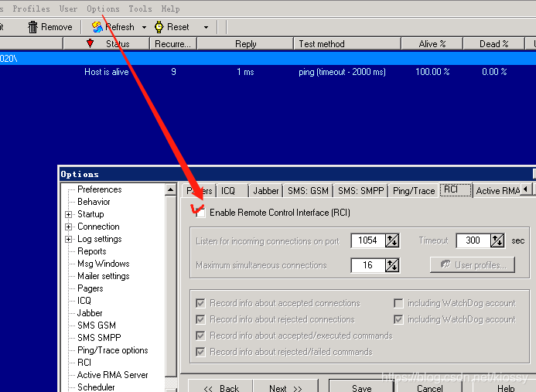The image size is (536, 392).
Task: Click the Refresh toolbar icon
Action: click(97, 27)
